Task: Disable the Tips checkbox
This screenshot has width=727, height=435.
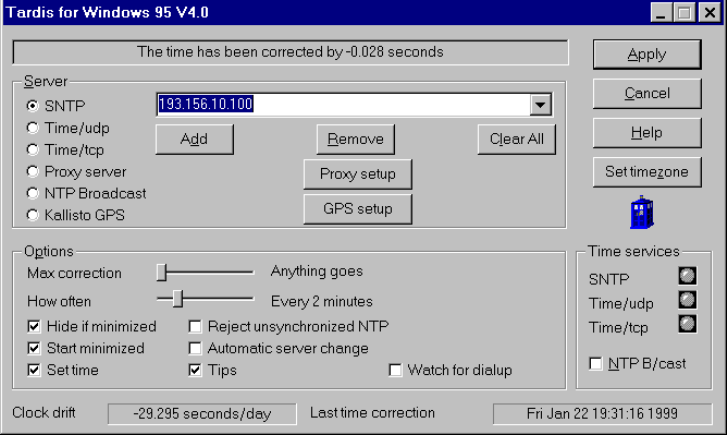Action: point(195,370)
